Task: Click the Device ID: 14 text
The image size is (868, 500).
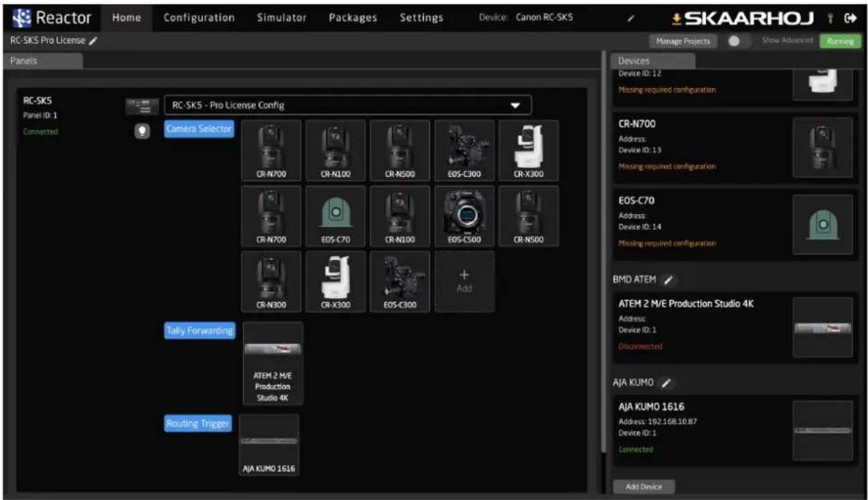Action: pos(640,226)
